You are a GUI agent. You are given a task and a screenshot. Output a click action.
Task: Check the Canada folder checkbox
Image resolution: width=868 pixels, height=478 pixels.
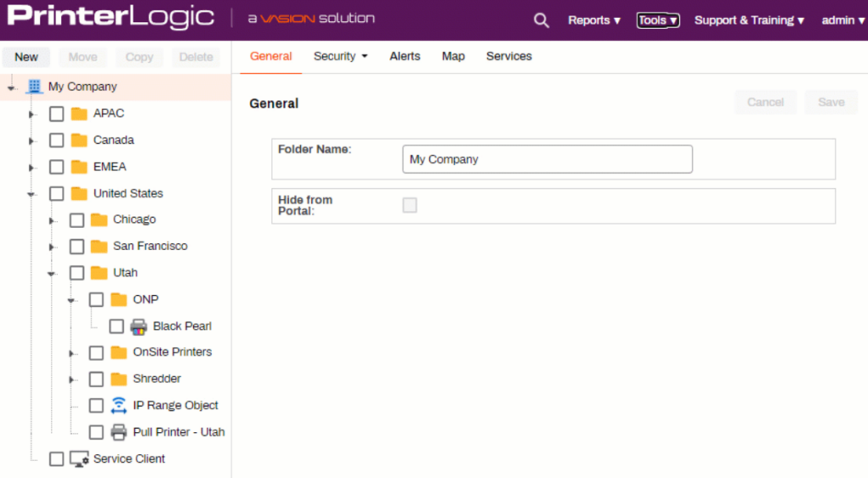point(57,141)
